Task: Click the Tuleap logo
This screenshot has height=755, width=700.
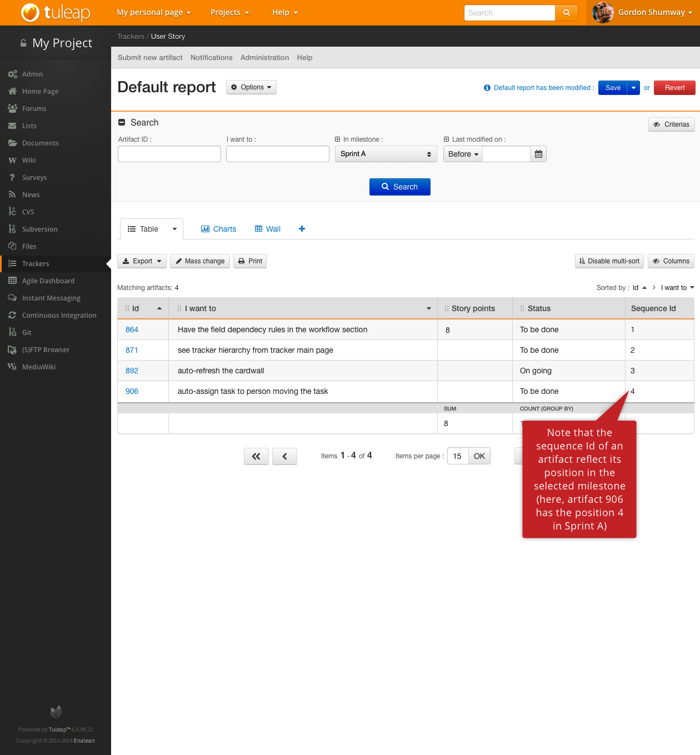Action: pyautogui.click(x=56, y=12)
